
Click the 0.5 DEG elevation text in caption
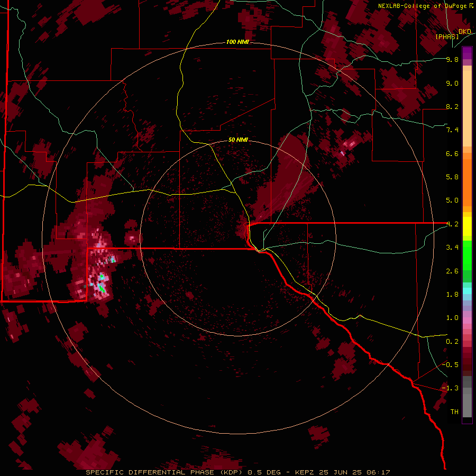click(x=264, y=472)
